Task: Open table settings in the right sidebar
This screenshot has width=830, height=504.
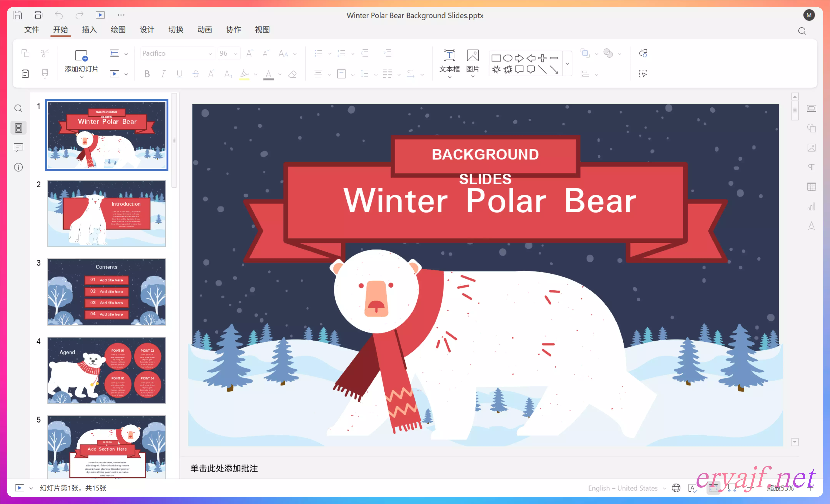Action: (x=811, y=187)
